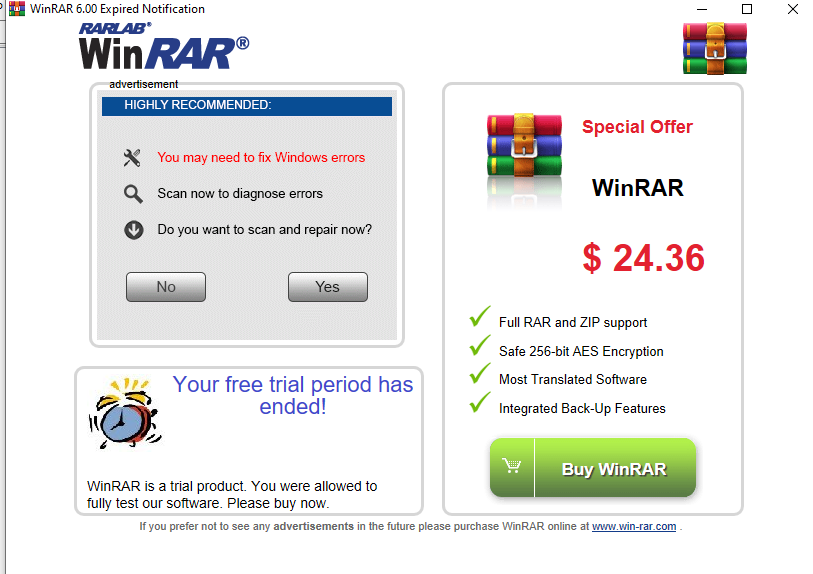Click the magnifying glass scan icon
The height and width of the screenshot is (574, 813).
tap(133, 194)
